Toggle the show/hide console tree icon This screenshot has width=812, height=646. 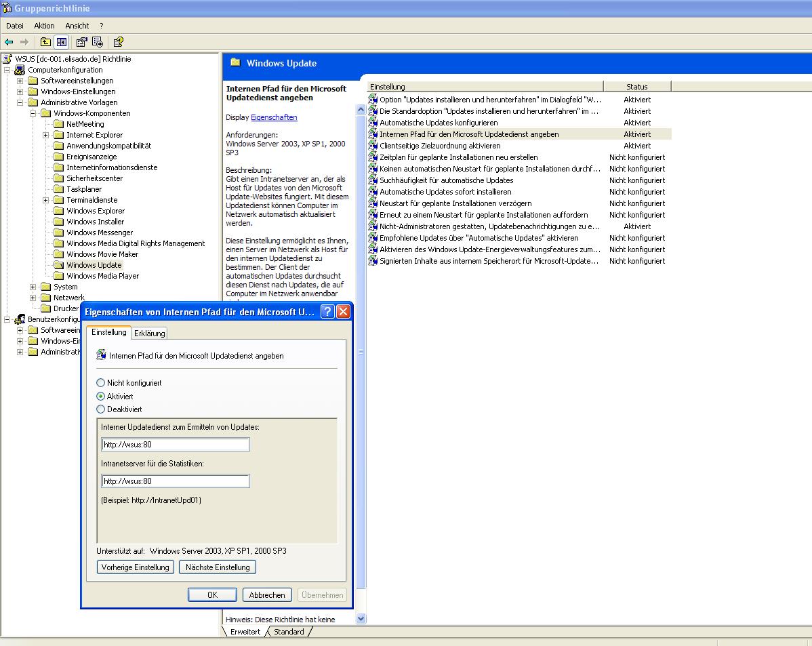point(62,42)
